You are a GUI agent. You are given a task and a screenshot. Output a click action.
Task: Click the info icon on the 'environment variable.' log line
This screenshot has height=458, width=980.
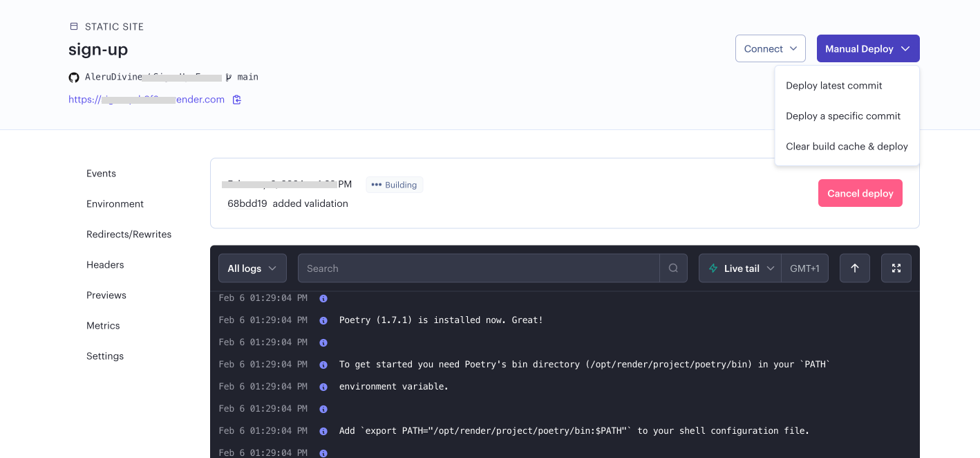[x=323, y=387]
